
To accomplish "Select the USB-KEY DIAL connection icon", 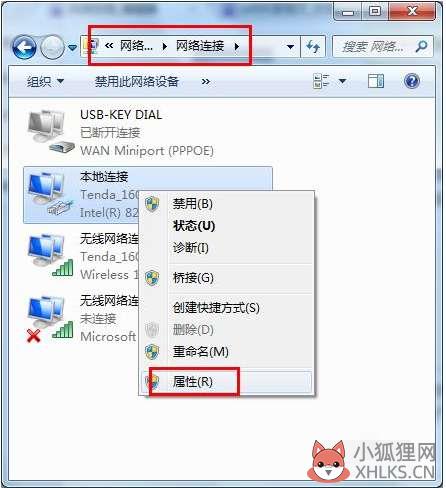I will [x=50, y=132].
